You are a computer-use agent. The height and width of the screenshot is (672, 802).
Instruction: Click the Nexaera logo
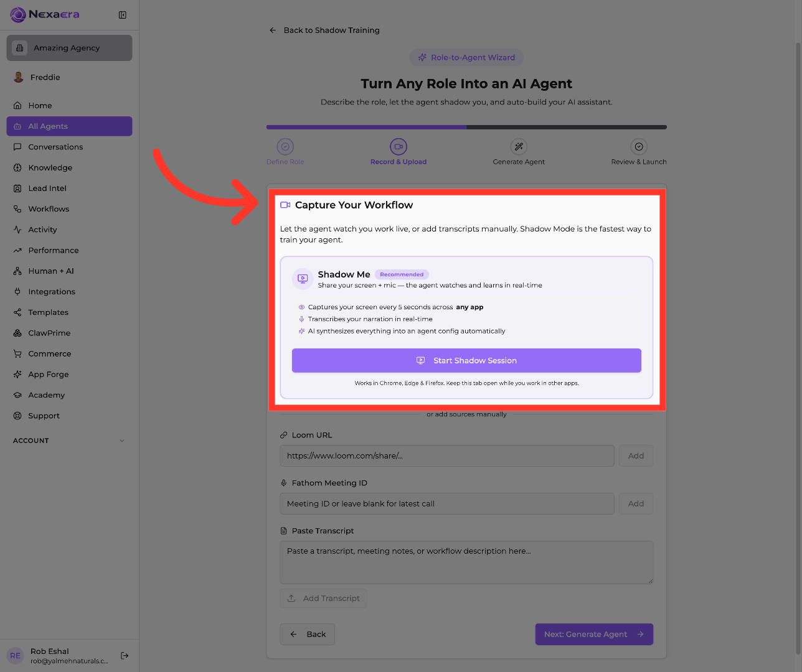(45, 14)
